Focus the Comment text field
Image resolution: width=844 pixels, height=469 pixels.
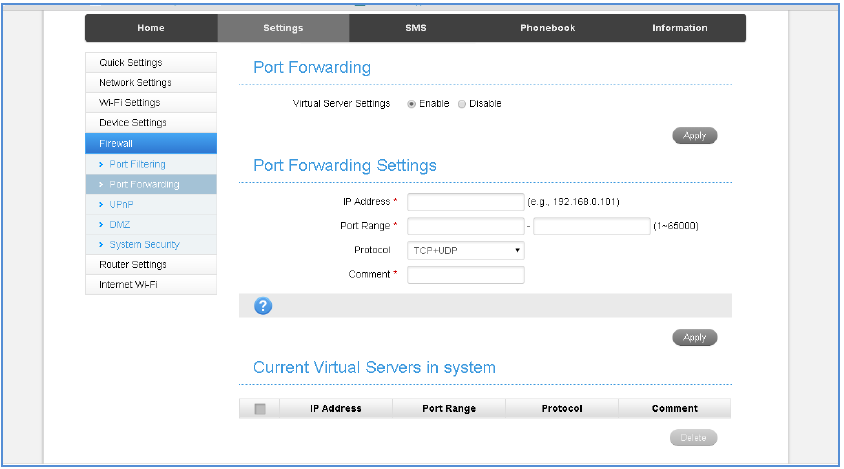click(465, 275)
